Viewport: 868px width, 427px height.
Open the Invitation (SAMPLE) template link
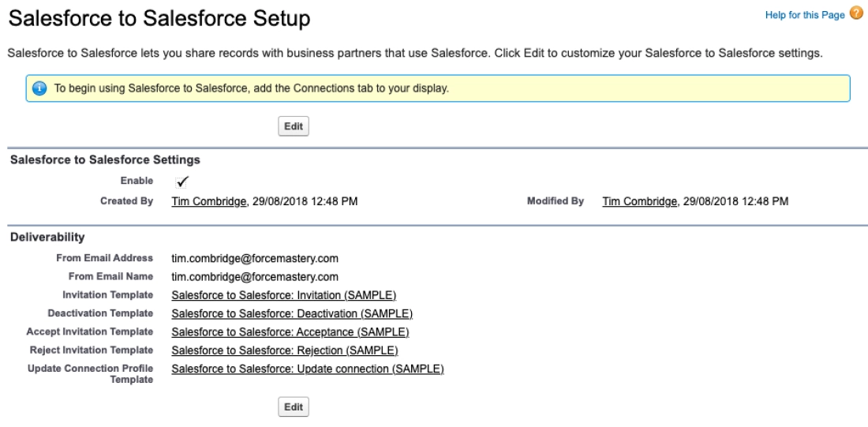point(284,295)
